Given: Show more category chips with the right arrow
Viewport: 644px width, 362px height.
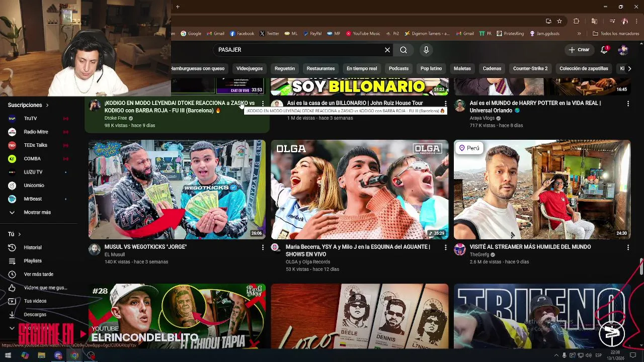Looking at the screenshot, I should [629, 68].
